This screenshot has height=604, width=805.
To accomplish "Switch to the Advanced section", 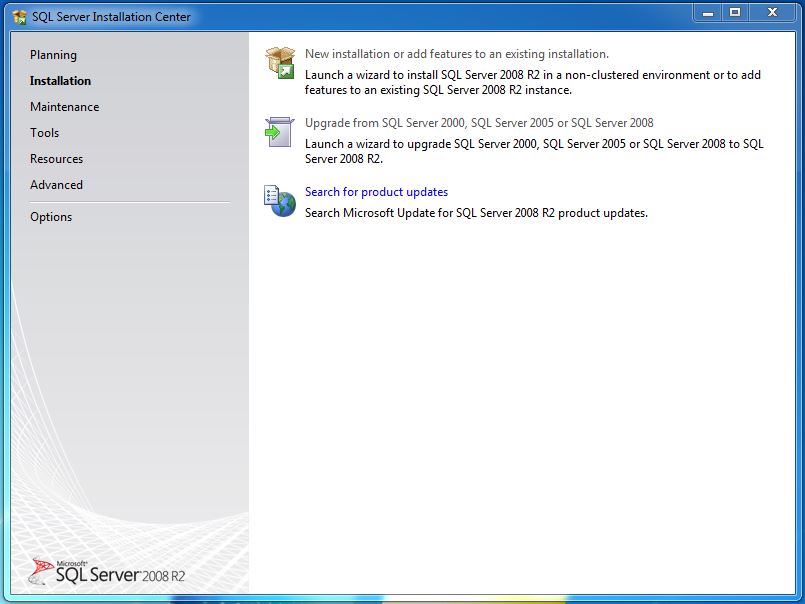I will tap(56, 185).
